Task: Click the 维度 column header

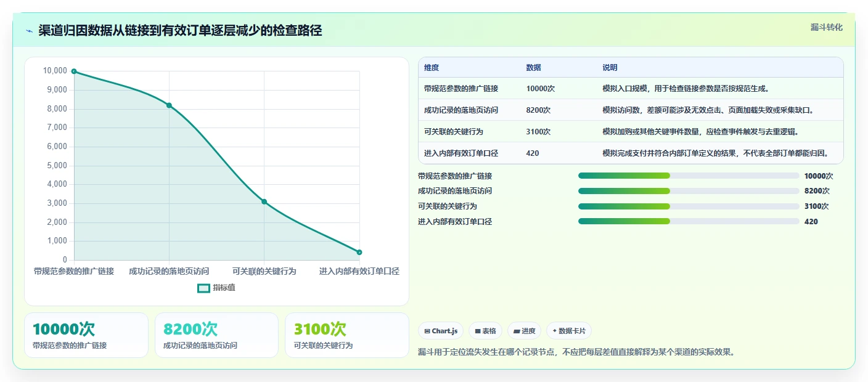Action: coord(432,68)
